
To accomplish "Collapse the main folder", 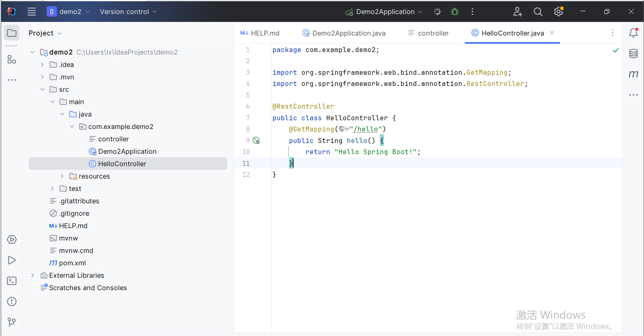I will (x=52, y=102).
